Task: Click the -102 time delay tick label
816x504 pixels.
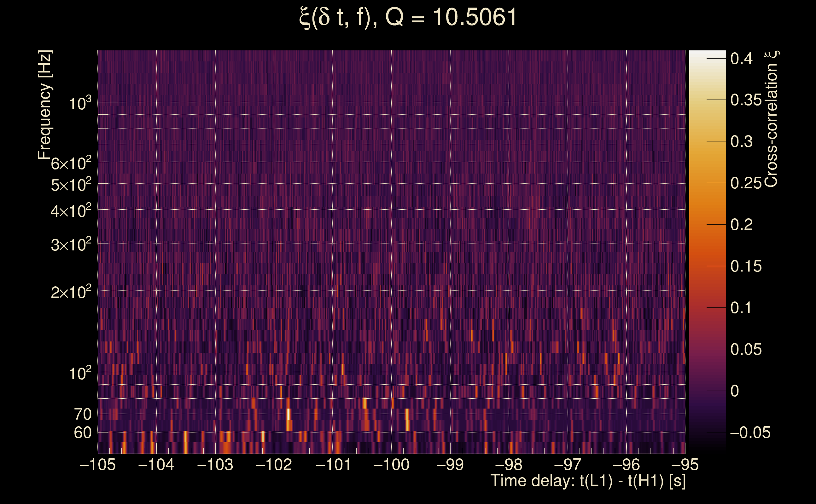Action: [x=274, y=465]
